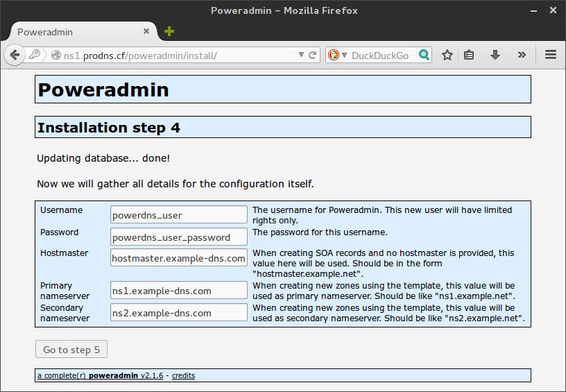The width and height of the screenshot is (566, 392).
Task: Open the URL history dropdown arrow
Action: click(302, 55)
